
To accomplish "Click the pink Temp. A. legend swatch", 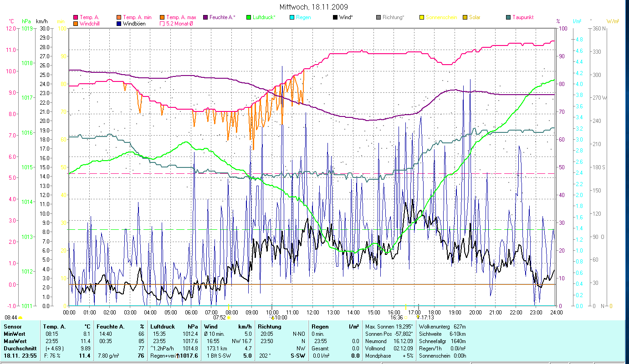I will pos(76,17).
